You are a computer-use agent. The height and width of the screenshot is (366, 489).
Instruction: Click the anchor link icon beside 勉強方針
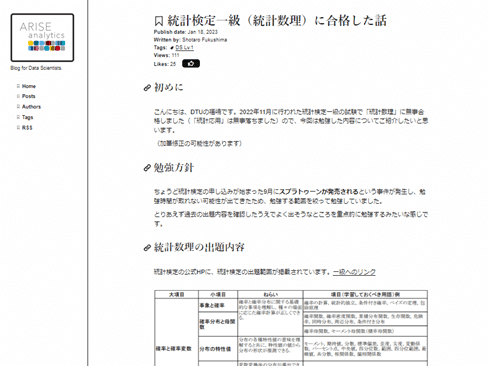(147, 168)
